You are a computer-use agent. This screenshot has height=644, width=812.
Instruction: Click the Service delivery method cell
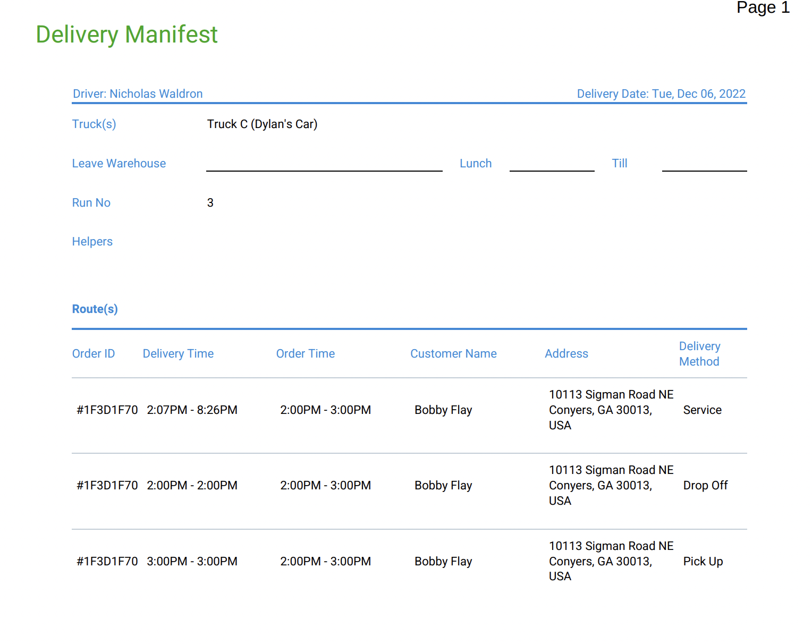coord(702,410)
